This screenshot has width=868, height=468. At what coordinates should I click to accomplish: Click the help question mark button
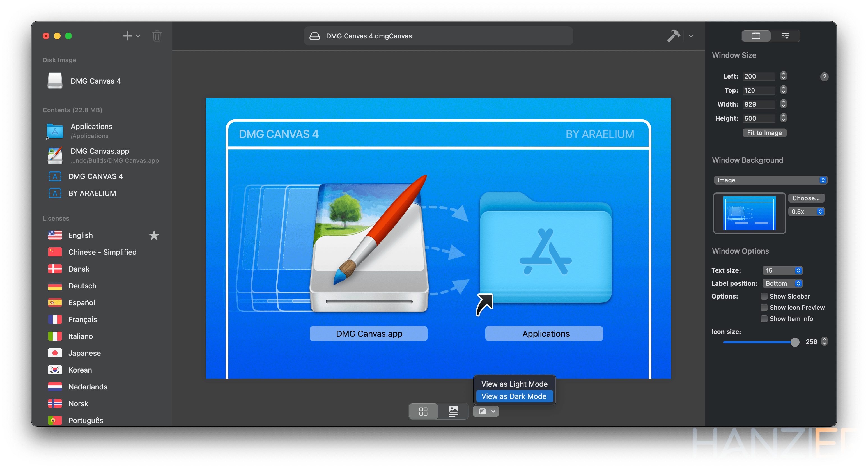click(824, 77)
